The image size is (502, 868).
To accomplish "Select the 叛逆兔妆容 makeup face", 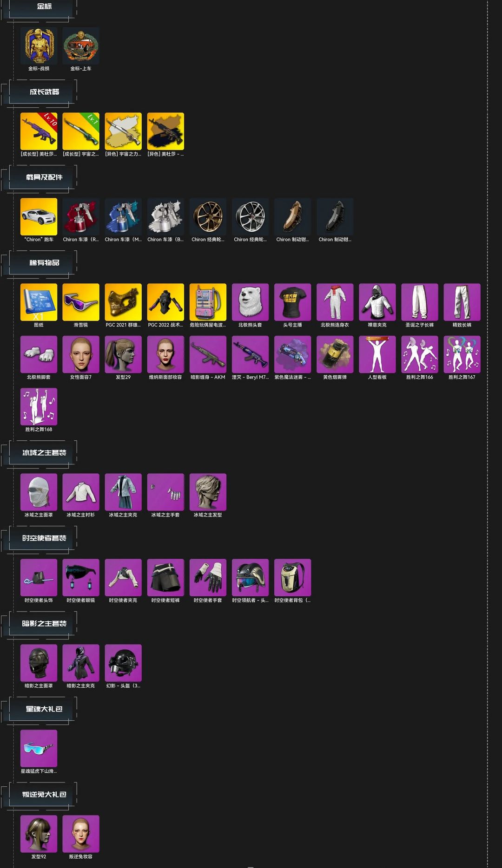I will [81, 834].
